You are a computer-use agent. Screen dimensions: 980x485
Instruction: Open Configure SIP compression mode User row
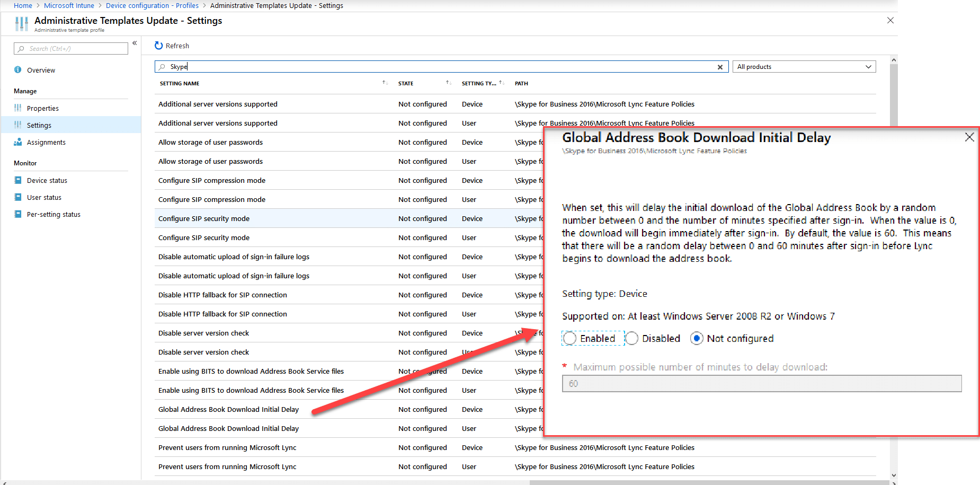pos(349,199)
